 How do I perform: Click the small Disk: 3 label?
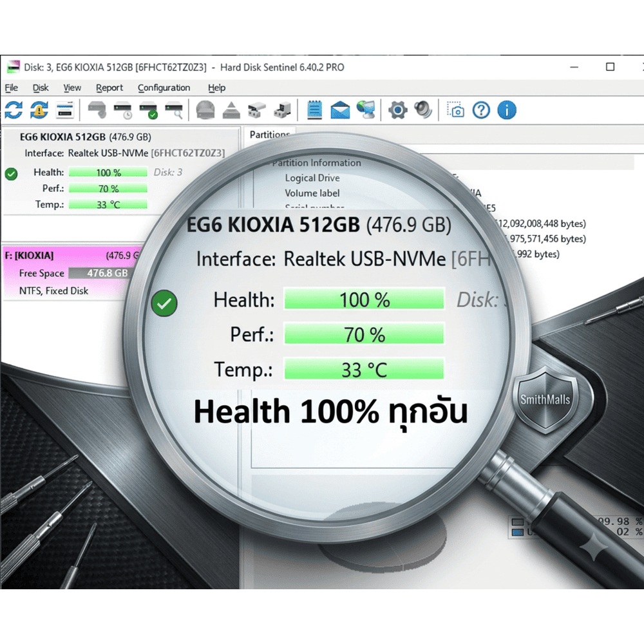coord(168,172)
